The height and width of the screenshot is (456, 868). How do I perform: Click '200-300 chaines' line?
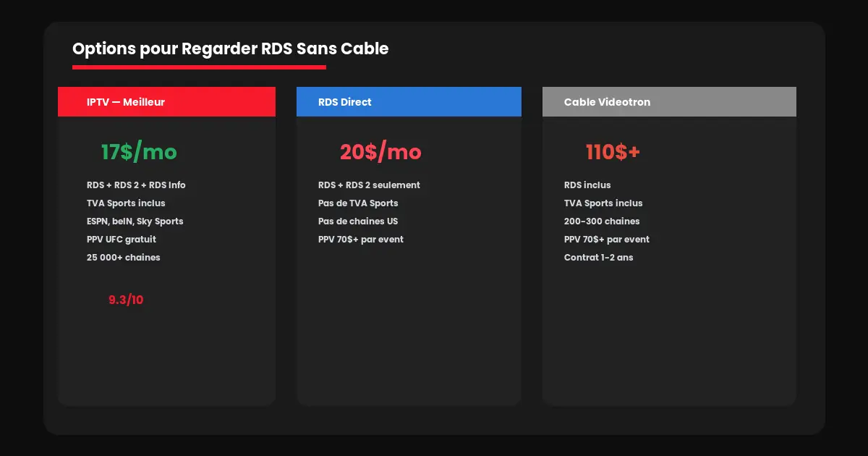click(x=602, y=221)
